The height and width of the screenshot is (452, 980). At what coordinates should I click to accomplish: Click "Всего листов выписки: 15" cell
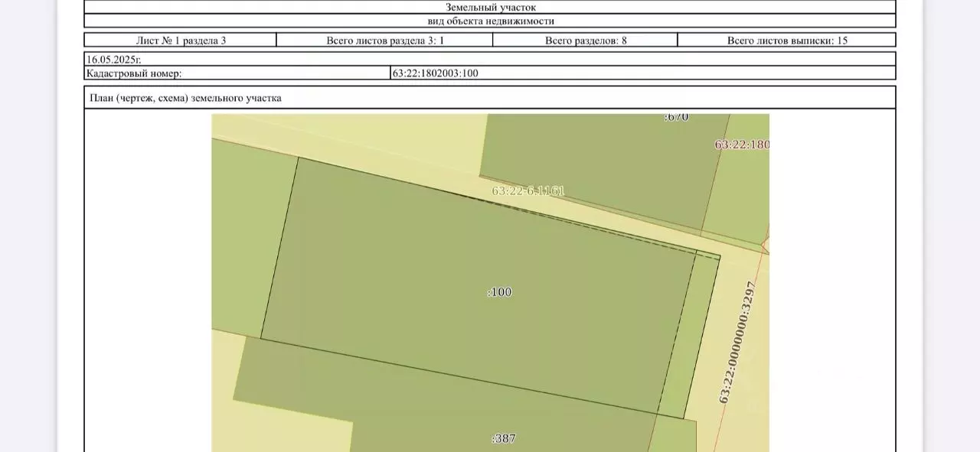point(787,41)
